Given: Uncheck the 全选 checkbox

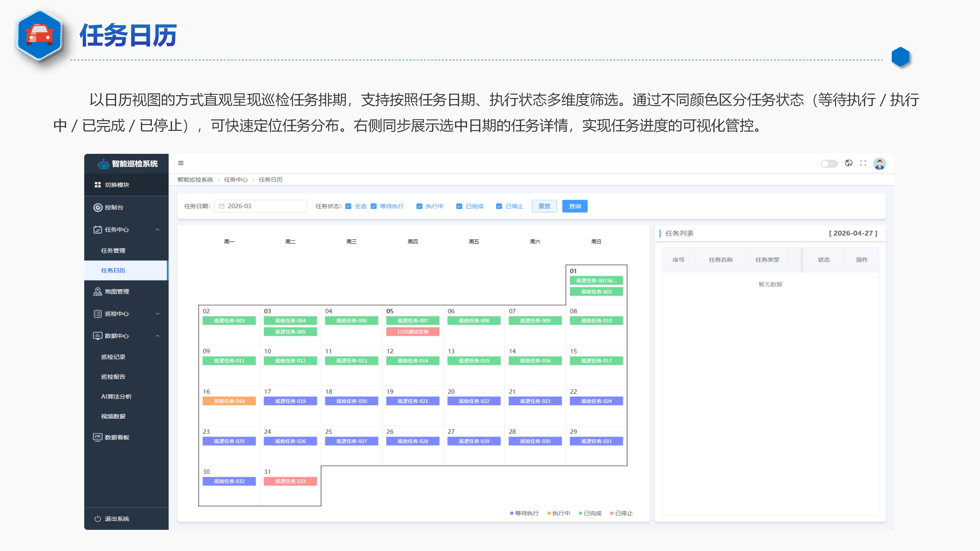Looking at the screenshot, I should pos(348,206).
